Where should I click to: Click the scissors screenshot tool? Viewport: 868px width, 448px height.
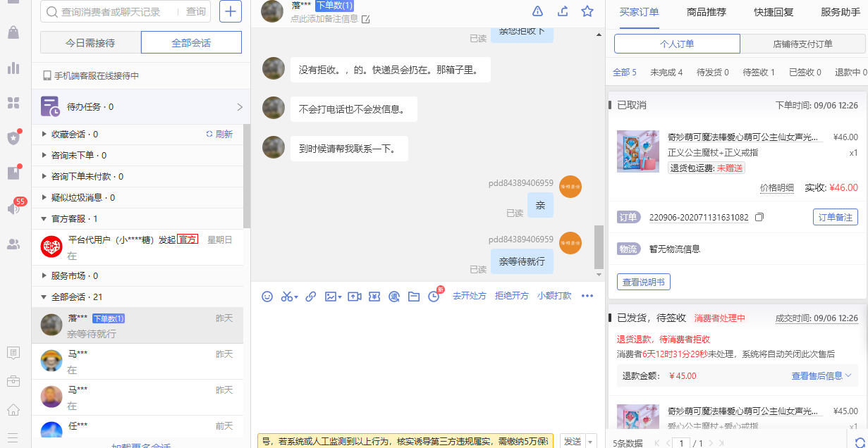pyautogui.click(x=288, y=297)
